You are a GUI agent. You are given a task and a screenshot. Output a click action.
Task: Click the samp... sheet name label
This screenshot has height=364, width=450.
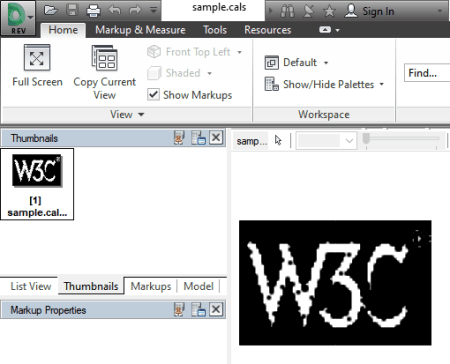(x=252, y=141)
